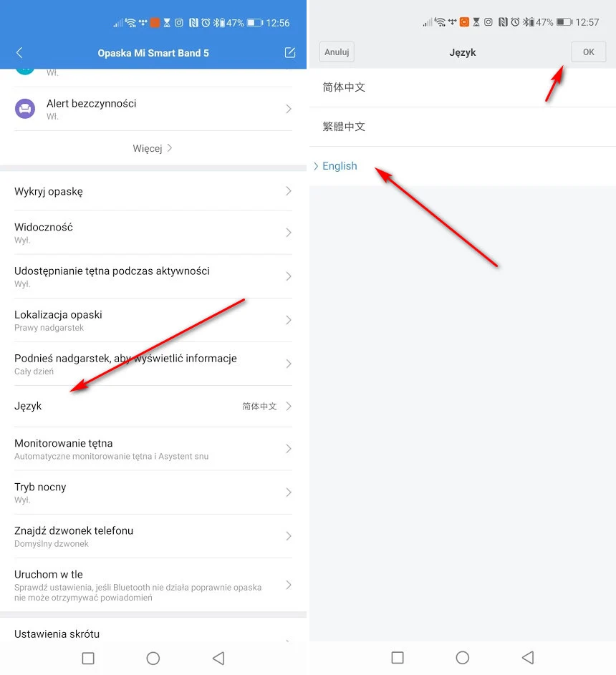Open Lokalizacja opaski setting

[x=153, y=320]
